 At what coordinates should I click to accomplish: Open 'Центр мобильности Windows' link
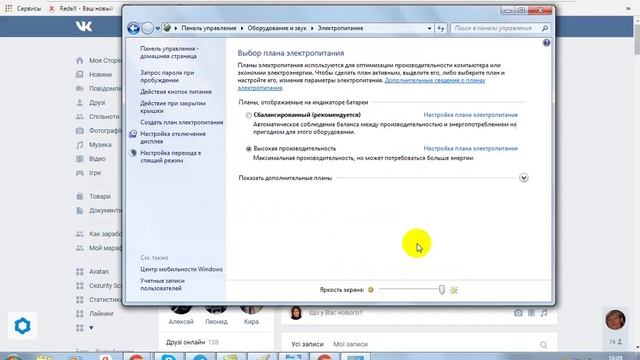tap(181, 269)
